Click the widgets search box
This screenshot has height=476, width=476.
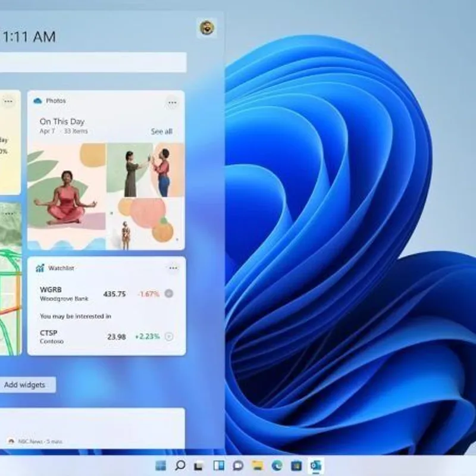(93, 62)
